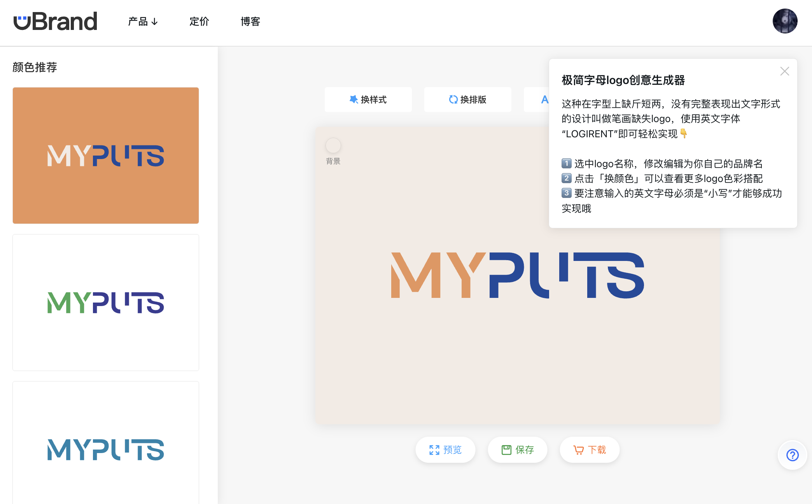The height and width of the screenshot is (504, 812).
Task: Click the floppy disk icon on 保存 button
Action: point(506,450)
